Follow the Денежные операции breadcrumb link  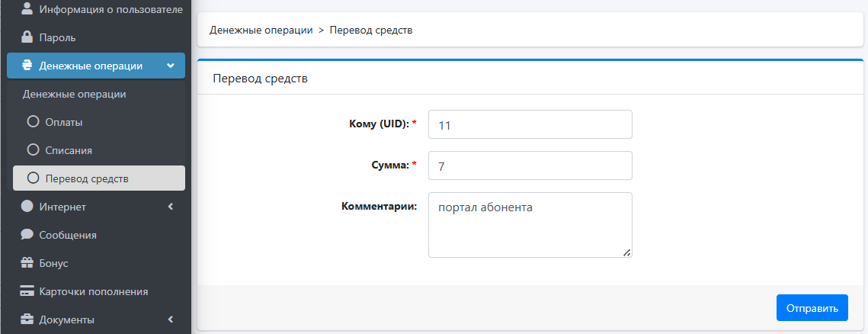click(261, 30)
